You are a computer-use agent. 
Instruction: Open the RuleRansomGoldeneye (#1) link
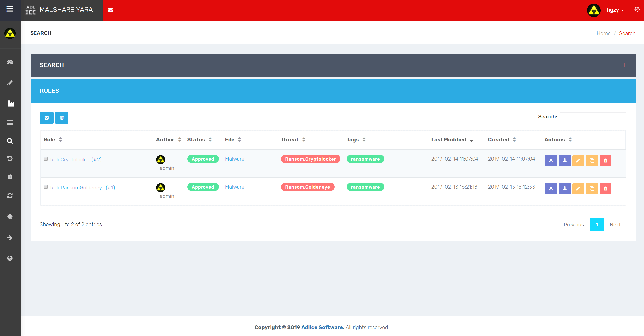(x=82, y=188)
